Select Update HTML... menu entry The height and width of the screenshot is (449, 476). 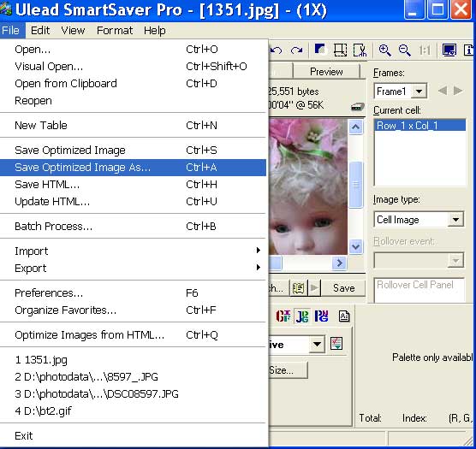[x=133, y=201]
